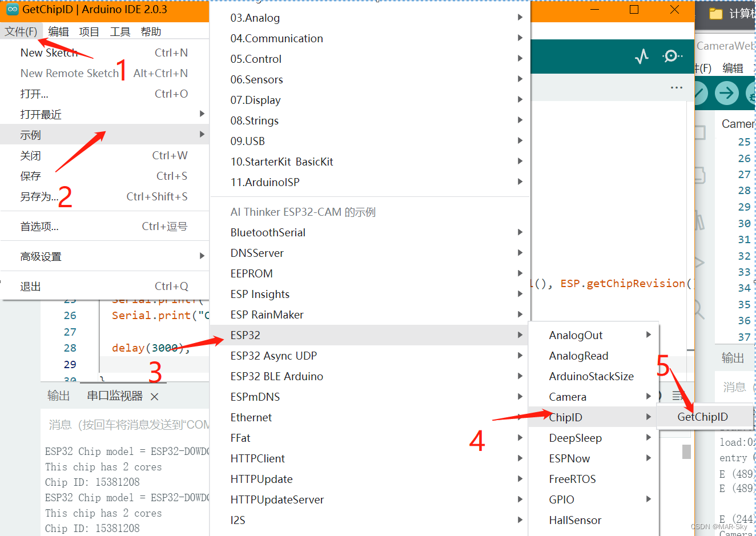Expand 04.Communication examples
756x536 pixels.
click(370, 38)
